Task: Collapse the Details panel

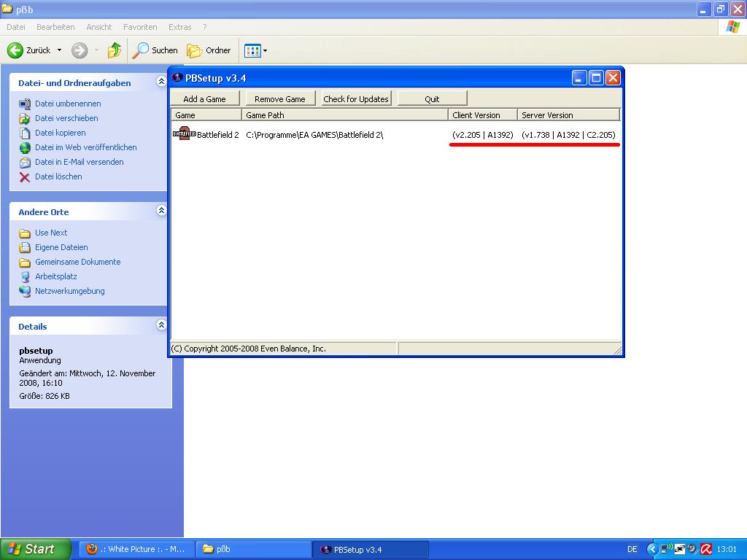Action: (x=161, y=324)
